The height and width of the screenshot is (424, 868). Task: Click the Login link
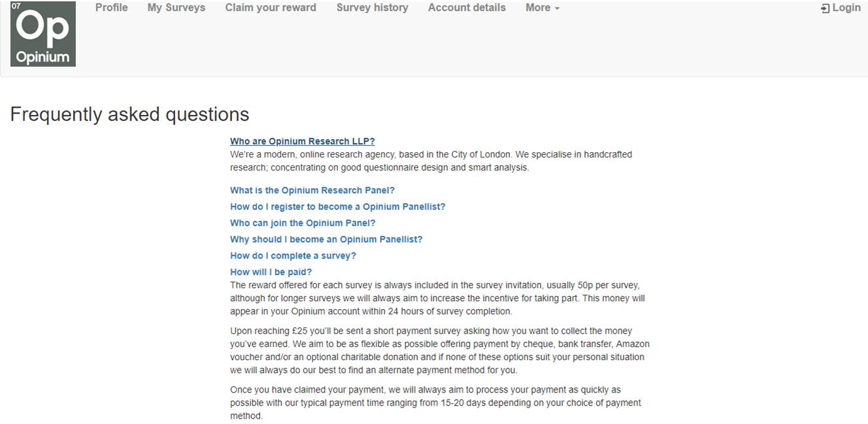tap(843, 7)
